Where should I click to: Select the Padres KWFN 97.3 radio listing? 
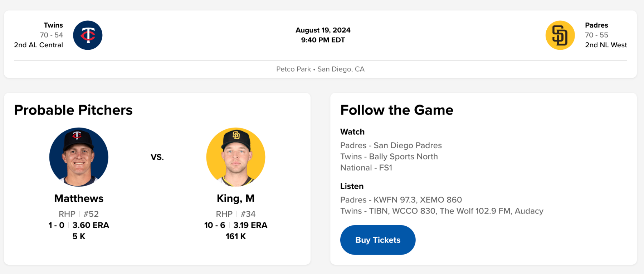coord(401,200)
